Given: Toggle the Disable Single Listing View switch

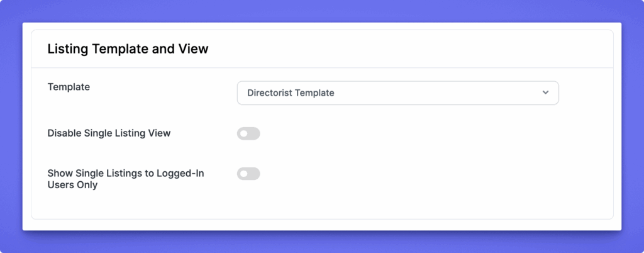Looking at the screenshot, I should pyautogui.click(x=248, y=133).
